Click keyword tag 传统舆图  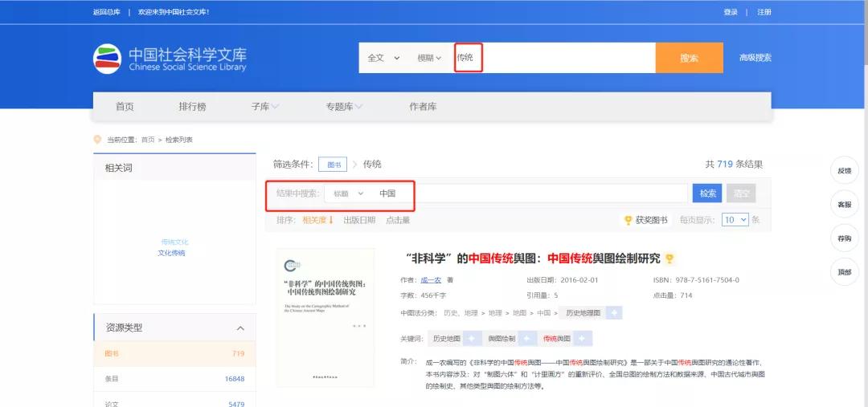click(x=557, y=339)
